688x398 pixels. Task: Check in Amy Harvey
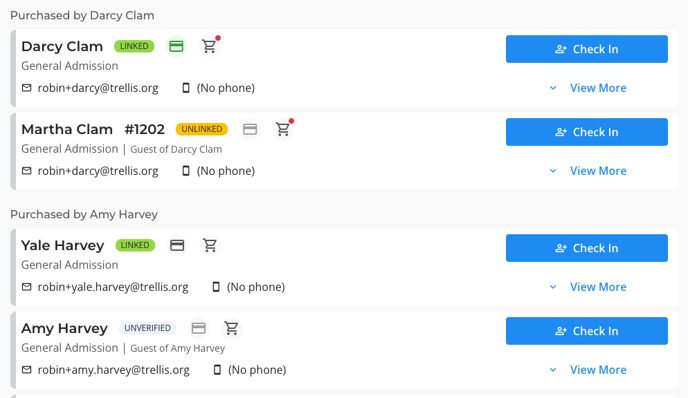(587, 331)
